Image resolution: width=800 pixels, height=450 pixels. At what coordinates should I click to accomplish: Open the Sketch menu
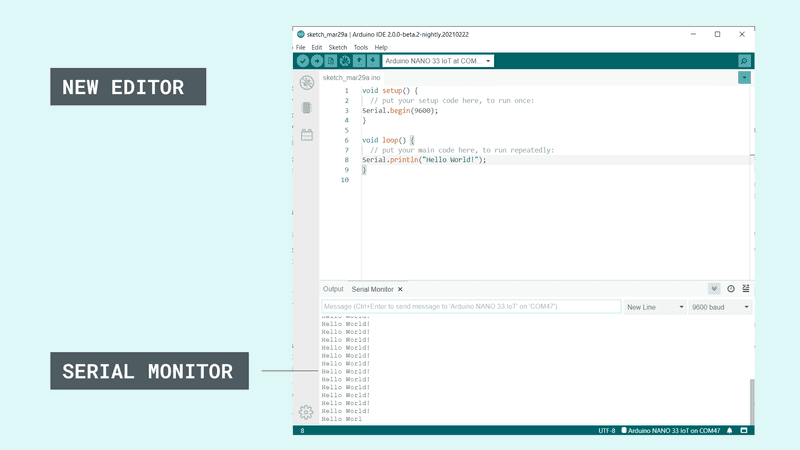coord(338,47)
